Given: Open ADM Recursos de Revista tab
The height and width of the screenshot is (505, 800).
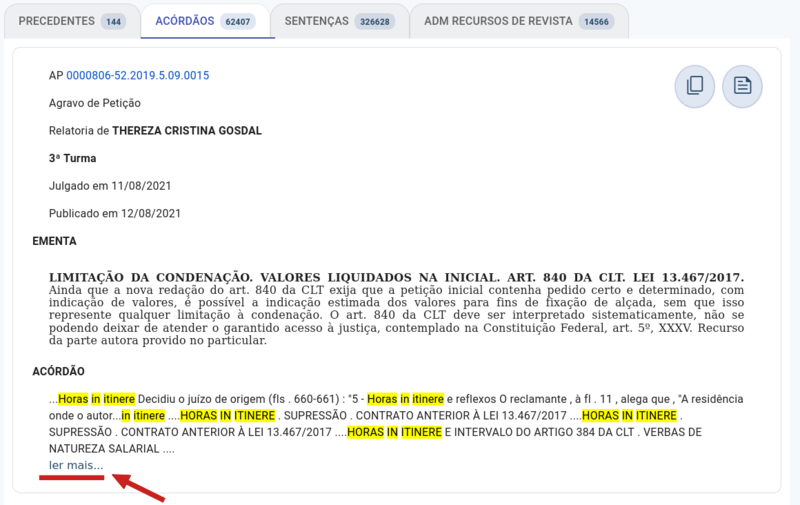Looking at the screenshot, I should [x=519, y=21].
